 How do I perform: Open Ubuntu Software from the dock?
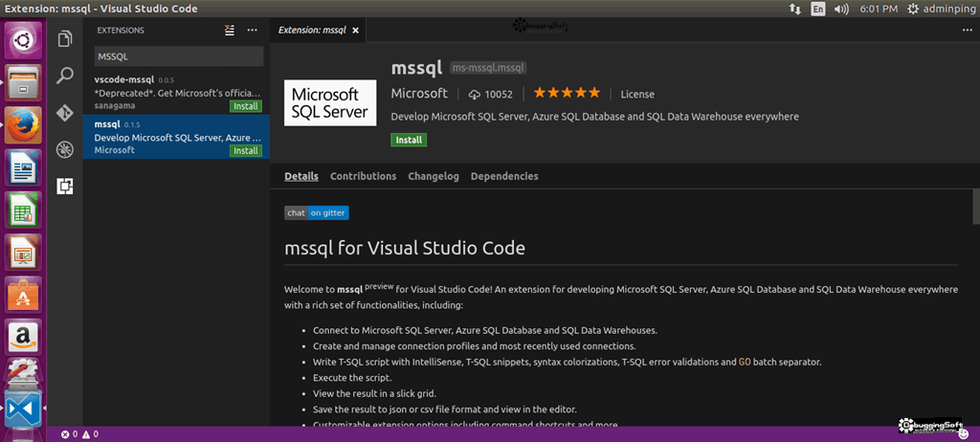[x=24, y=295]
